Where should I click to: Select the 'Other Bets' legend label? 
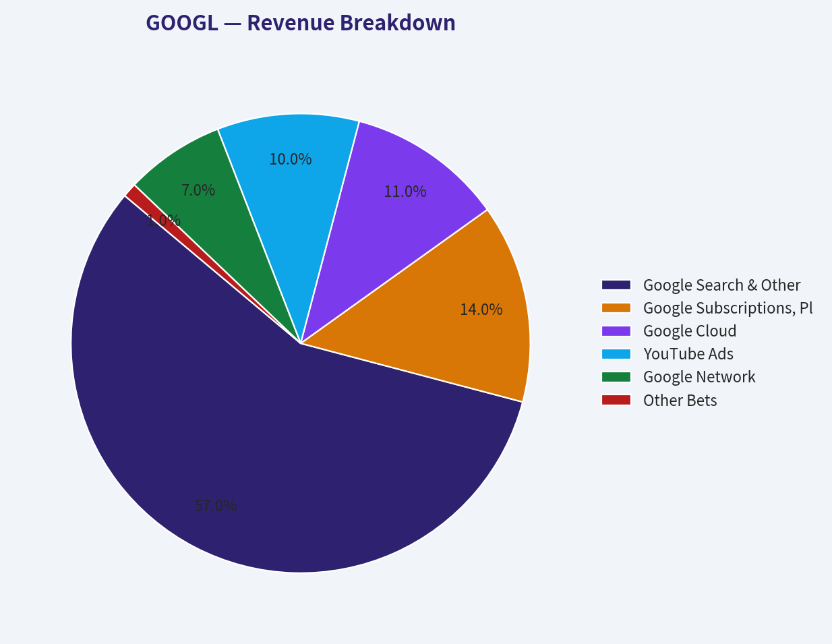pos(680,401)
